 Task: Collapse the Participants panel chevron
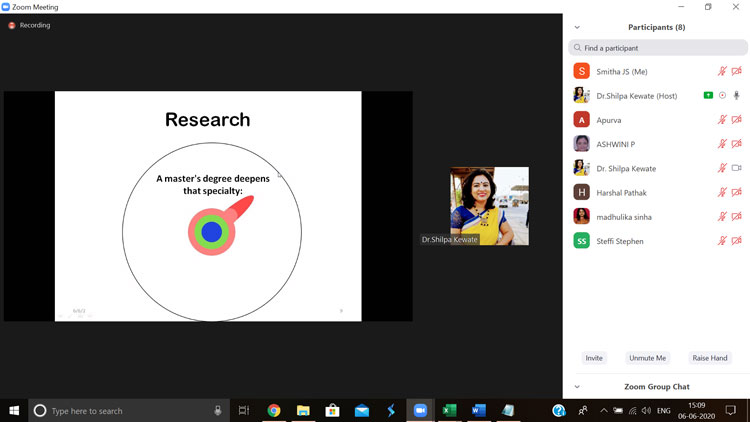click(x=577, y=27)
